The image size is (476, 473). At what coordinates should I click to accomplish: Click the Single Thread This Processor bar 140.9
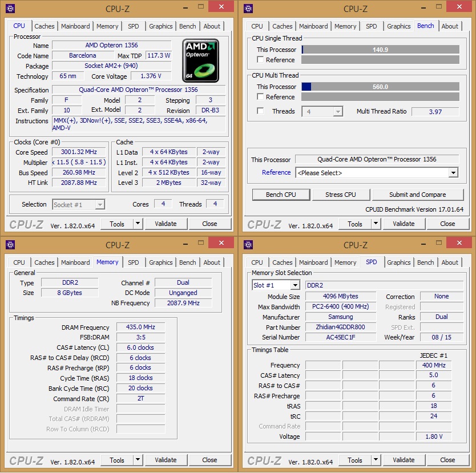coord(380,50)
